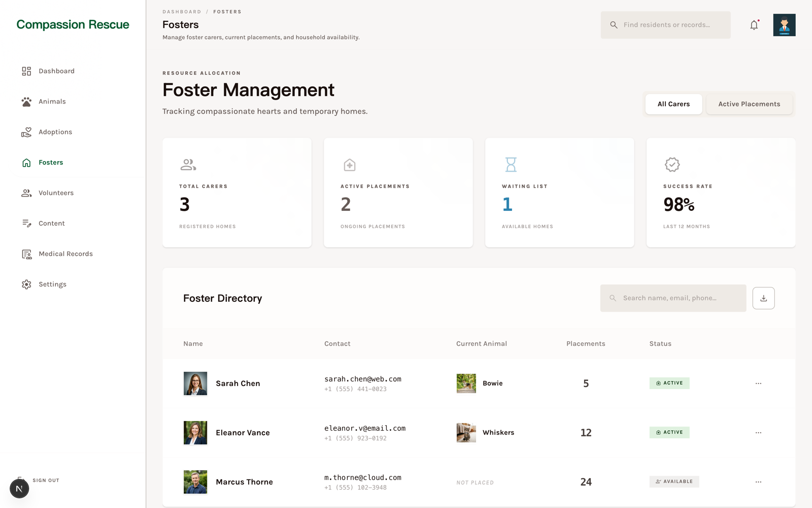Click the Sign Out button
This screenshot has height=508, width=812.
tap(46, 480)
